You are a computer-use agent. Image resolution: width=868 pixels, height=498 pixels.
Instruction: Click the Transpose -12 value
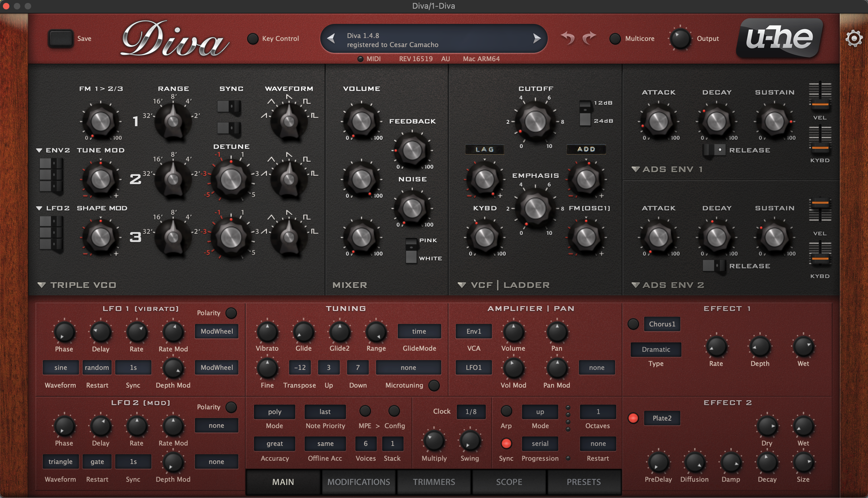tap(300, 367)
